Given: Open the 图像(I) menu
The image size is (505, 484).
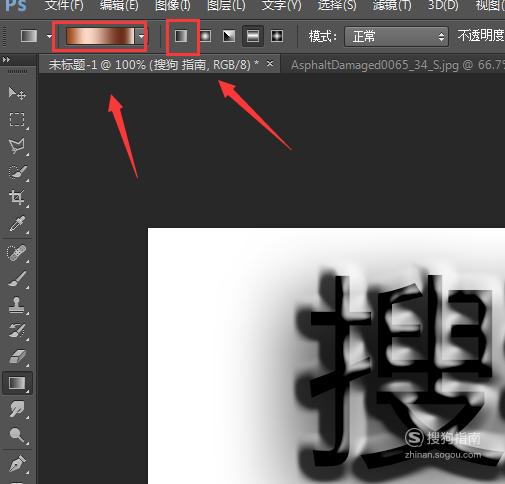Looking at the screenshot, I should tap(173, 5).
